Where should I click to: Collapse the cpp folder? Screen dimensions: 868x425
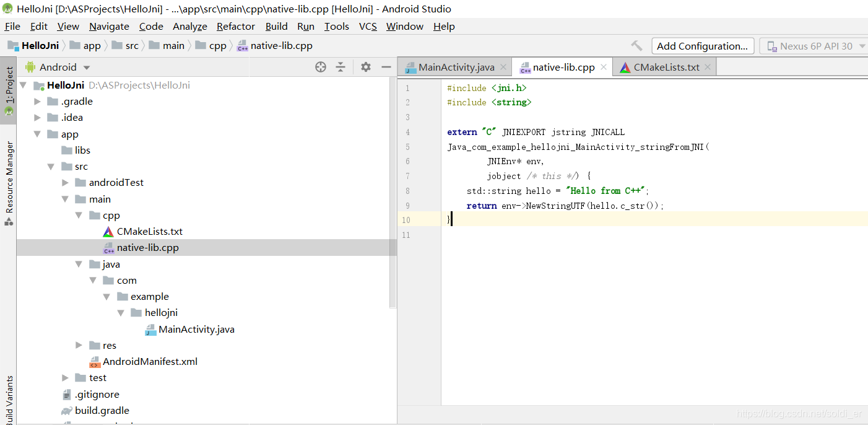click(79, 216)
